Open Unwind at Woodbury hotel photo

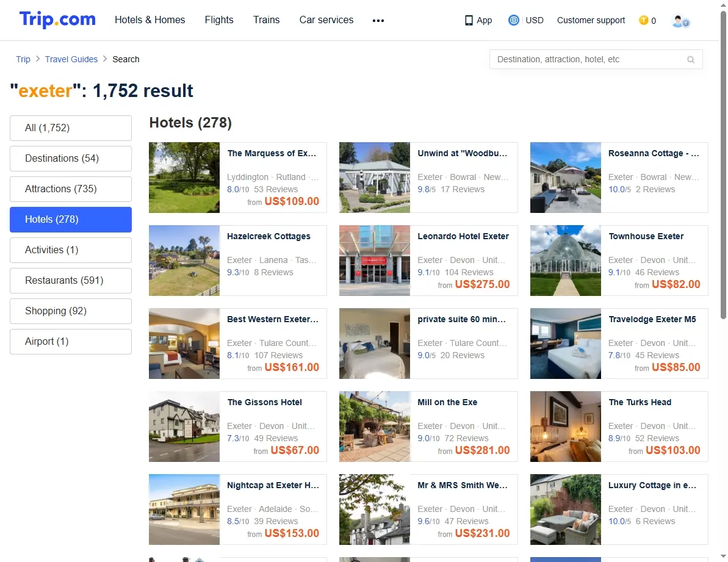374,178
